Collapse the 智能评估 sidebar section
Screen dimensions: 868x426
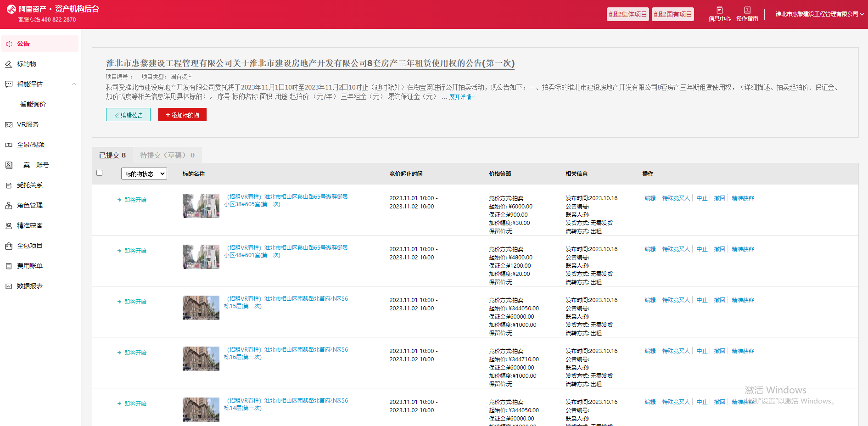tap(74, 84)
